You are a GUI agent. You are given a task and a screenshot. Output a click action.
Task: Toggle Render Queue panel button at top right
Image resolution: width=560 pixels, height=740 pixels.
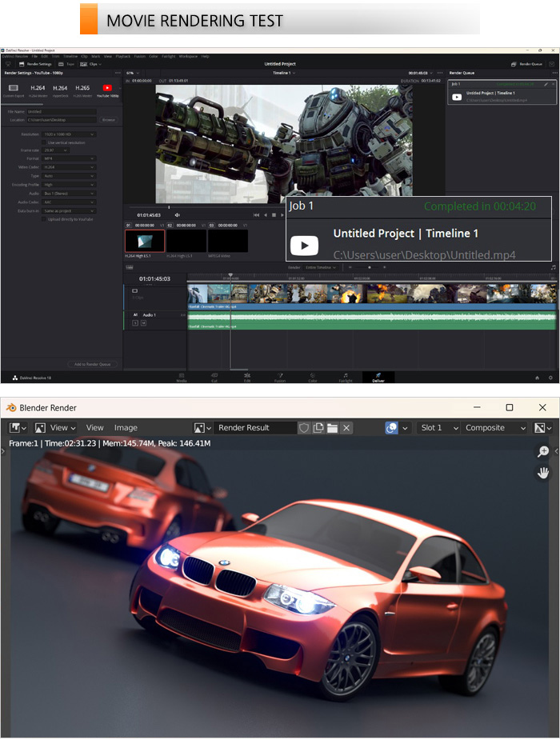(x=526, y=64)
